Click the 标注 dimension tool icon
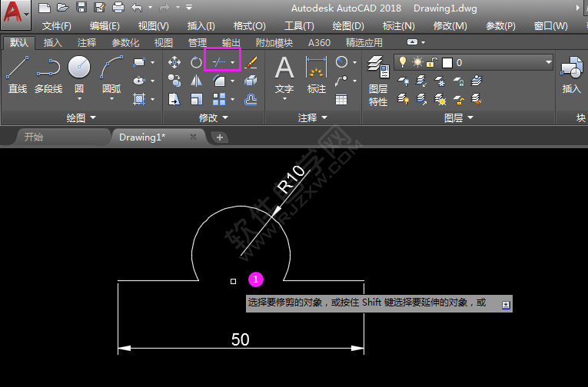588x387 pixels. (x=317, y=74)
